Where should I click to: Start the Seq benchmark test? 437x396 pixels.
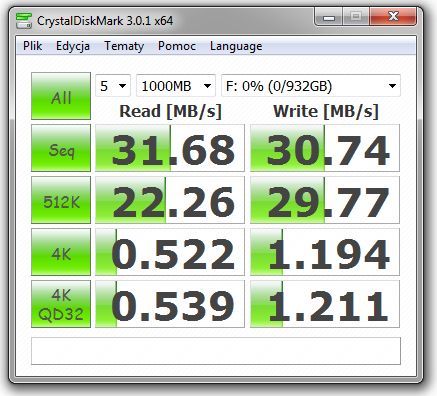61,148
